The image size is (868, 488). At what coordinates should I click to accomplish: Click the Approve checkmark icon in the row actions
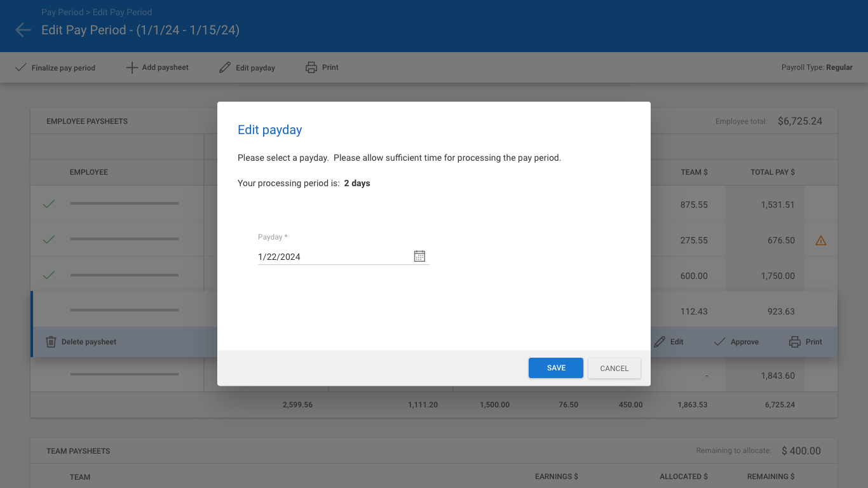point(719,342)
